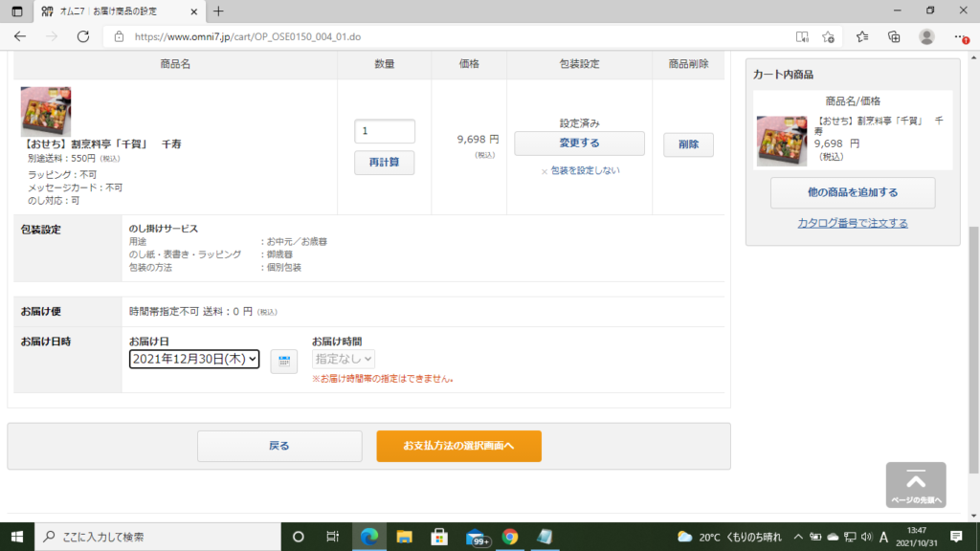Open the weather widget 20°C くもりのち晴れ
This screenshot has width=980, height=551.
pyautogui.click(x=729, y=537)
